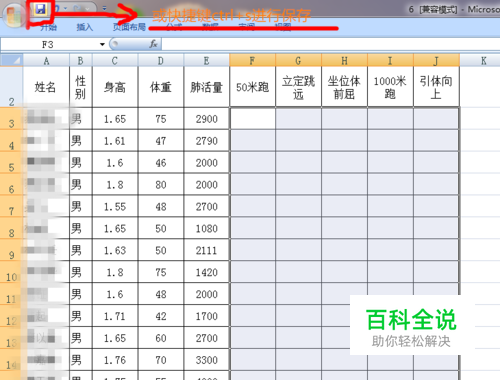The image size is (500, 380).
Task: Select column I header
Action: 390,60
